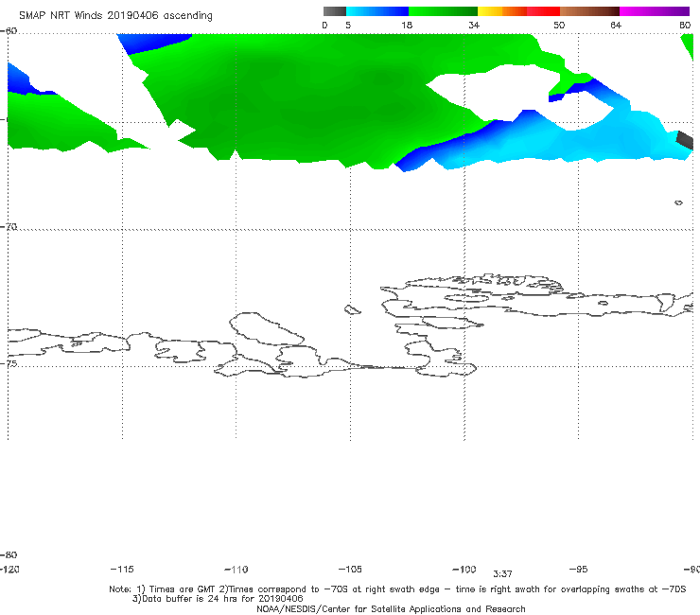Click the blue 5-18 segment of the color bar
The width and height of the screenshot is (700, 615).
coord(377,11)
